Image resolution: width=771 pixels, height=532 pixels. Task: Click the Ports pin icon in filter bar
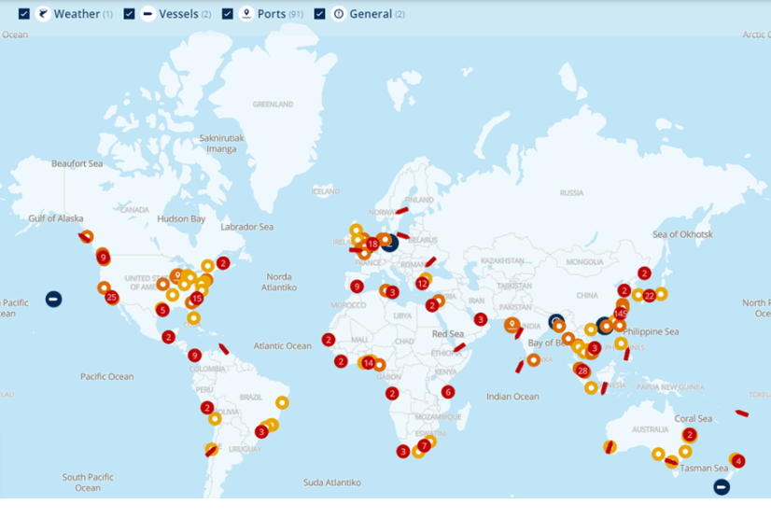(246, 14)
